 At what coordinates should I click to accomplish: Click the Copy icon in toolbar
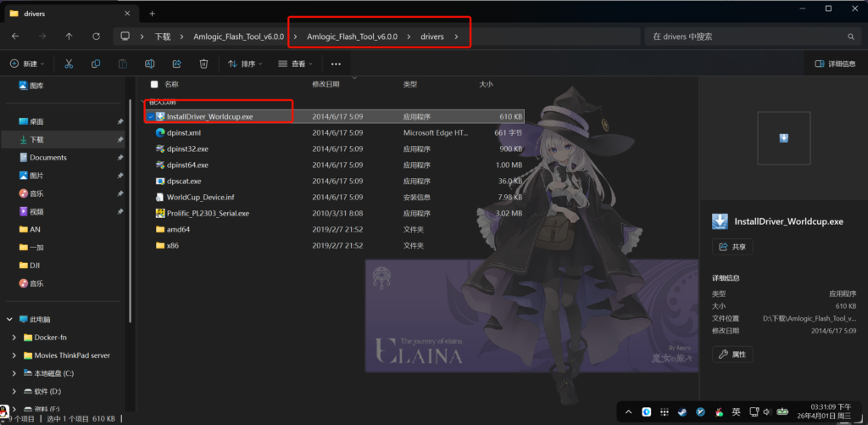[x=96, y=64]
